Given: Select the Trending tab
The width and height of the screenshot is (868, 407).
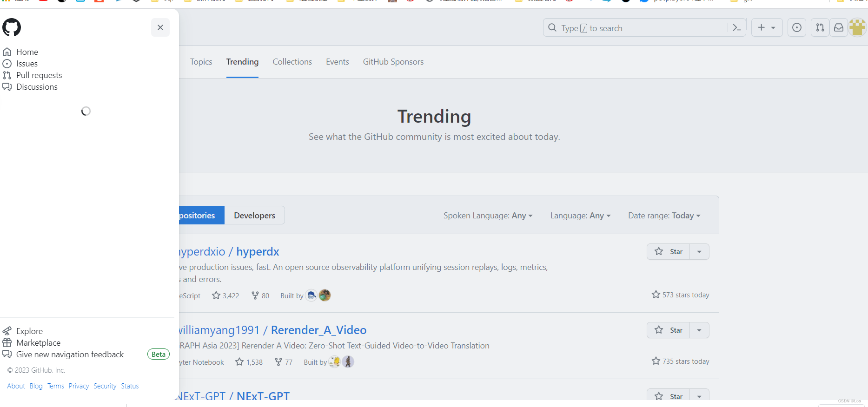Looking at the screenshot, I should (242, 62).
